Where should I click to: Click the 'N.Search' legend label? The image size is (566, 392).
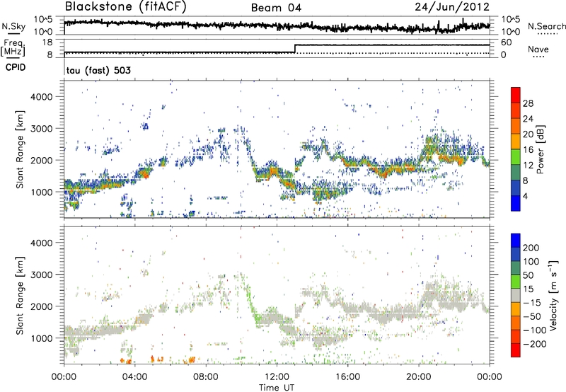tap(546, 26)
